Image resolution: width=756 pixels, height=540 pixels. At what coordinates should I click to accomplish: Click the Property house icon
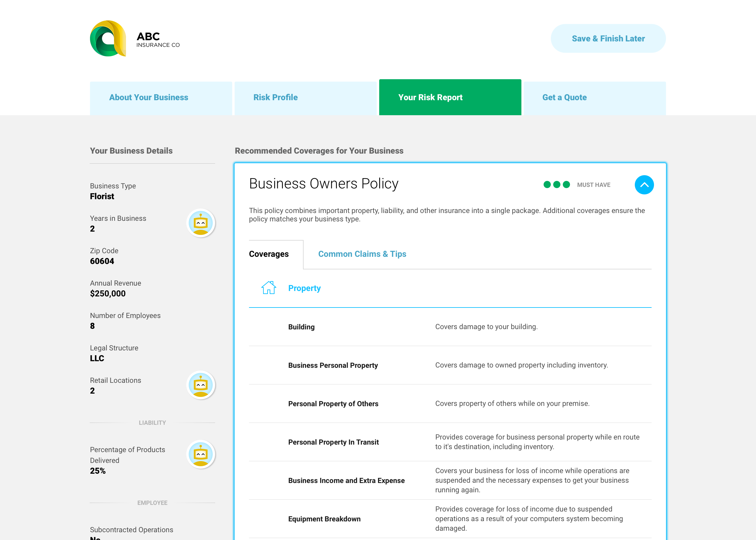point(268,288)
